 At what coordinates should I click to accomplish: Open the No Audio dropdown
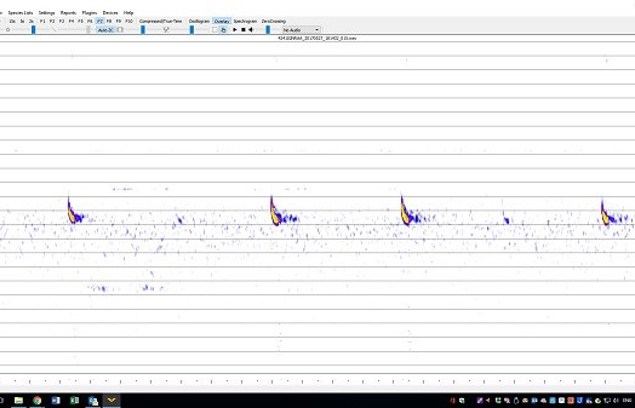pyautogui.click(x=300, y=30)
